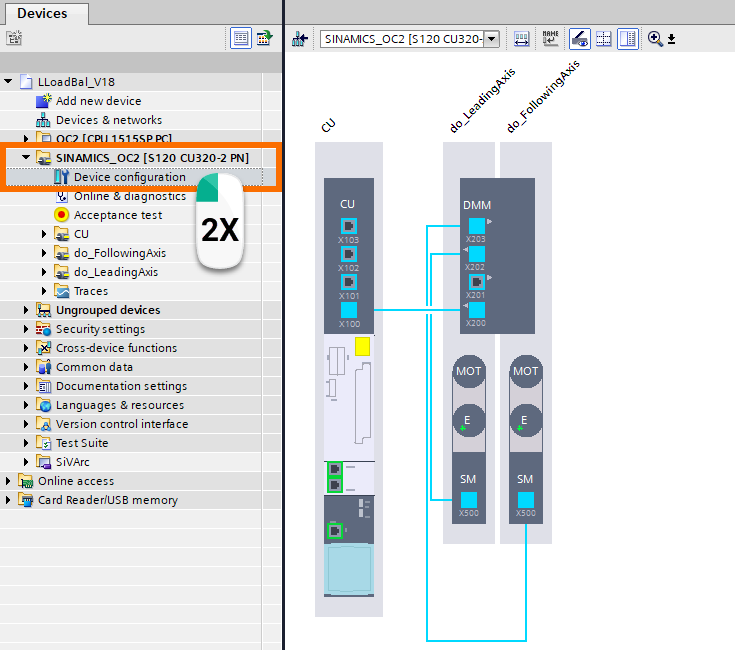
Task: Expand do_FollowingAxis in tree
Action: (44, 253)
